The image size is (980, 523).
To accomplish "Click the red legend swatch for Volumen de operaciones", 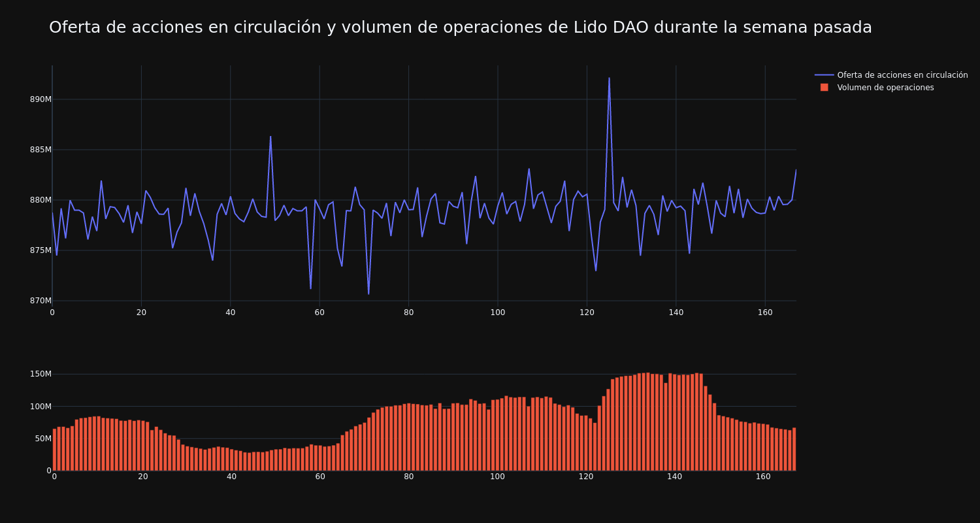I will 825,88.
